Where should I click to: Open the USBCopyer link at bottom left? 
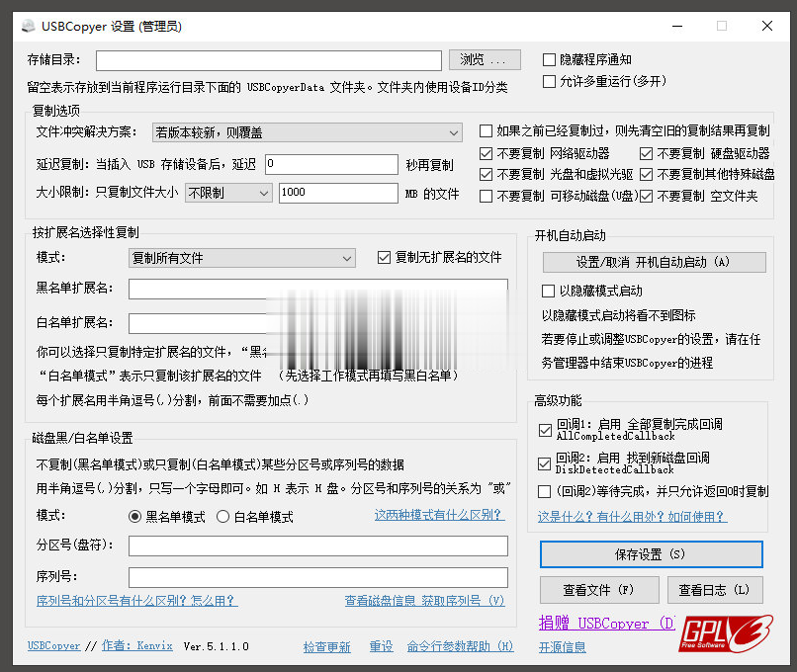coord(53,645)
